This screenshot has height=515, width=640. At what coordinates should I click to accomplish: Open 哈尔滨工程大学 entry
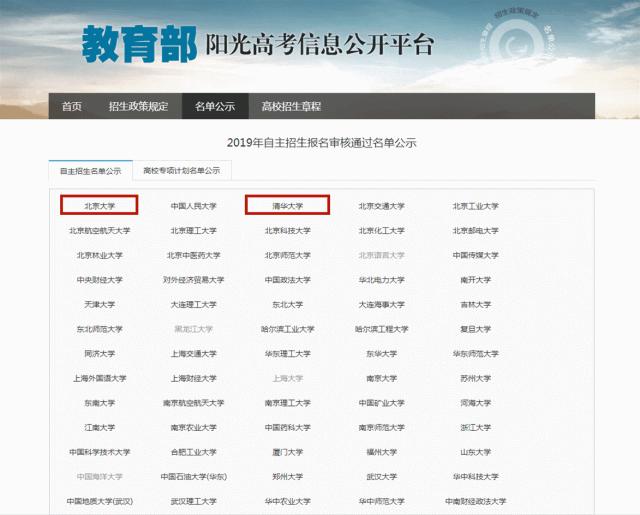pos(382,329)
